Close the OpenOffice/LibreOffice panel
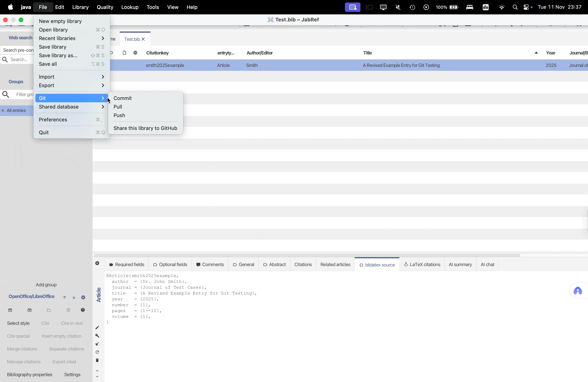Image resolution: width=588 pixels, height=382 pixels. 83,297
